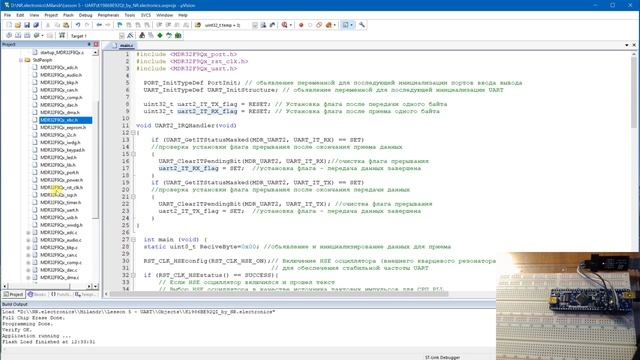Screen dimensions: 640x360
Task: Save the current file via toolbar
Action: click(x=27, y=25)
